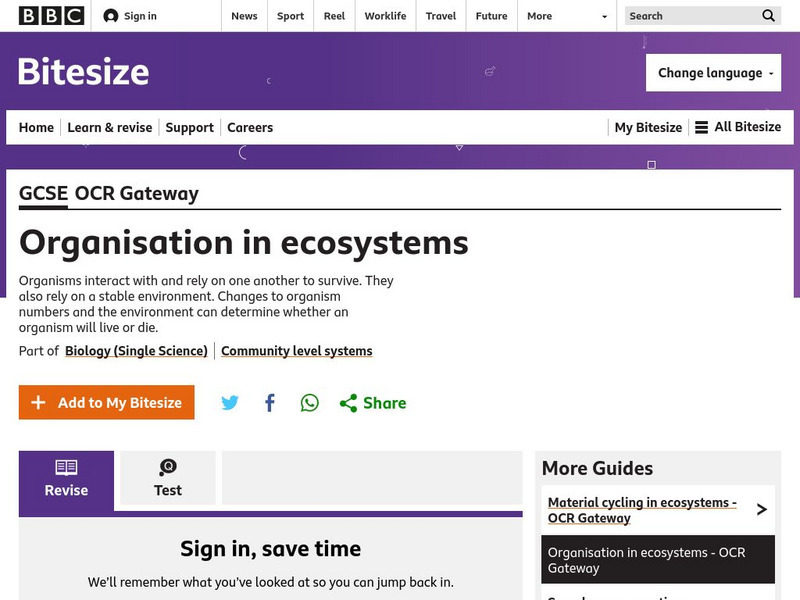Open the All Bitesize menu

[x=738, y=127]
